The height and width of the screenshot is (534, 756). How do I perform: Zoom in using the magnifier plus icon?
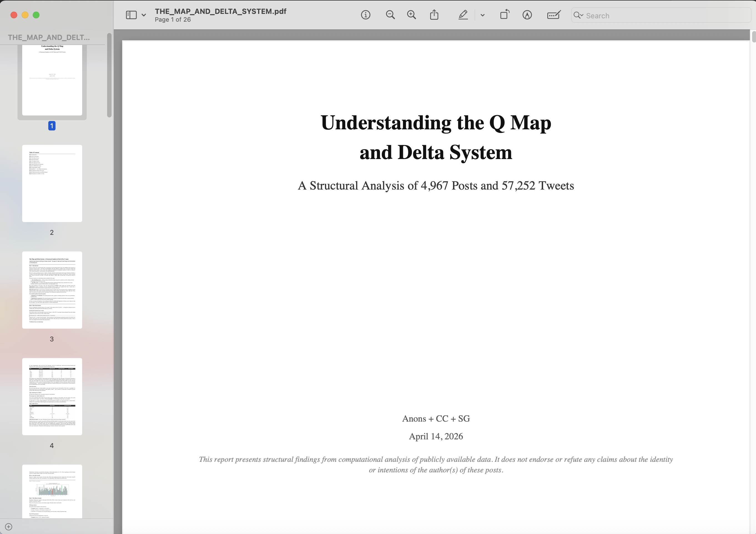pyautogui.click(x=411, y=15)
